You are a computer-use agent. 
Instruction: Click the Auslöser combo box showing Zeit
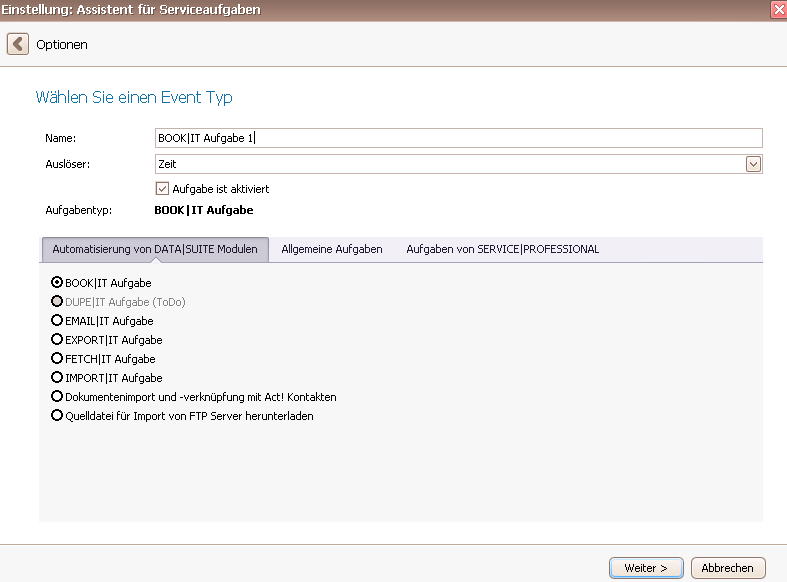coord(459,164)
